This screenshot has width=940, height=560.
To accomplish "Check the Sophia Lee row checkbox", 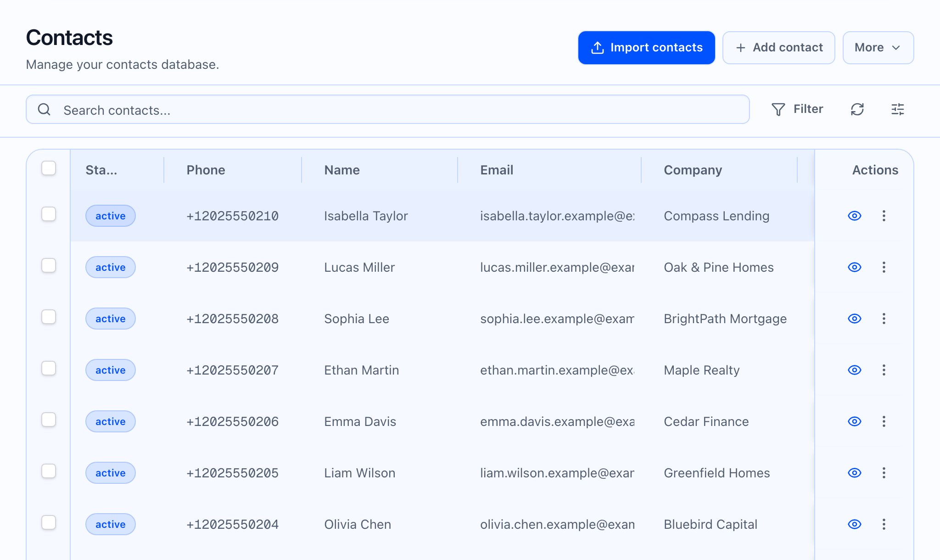I will point(49,317).
